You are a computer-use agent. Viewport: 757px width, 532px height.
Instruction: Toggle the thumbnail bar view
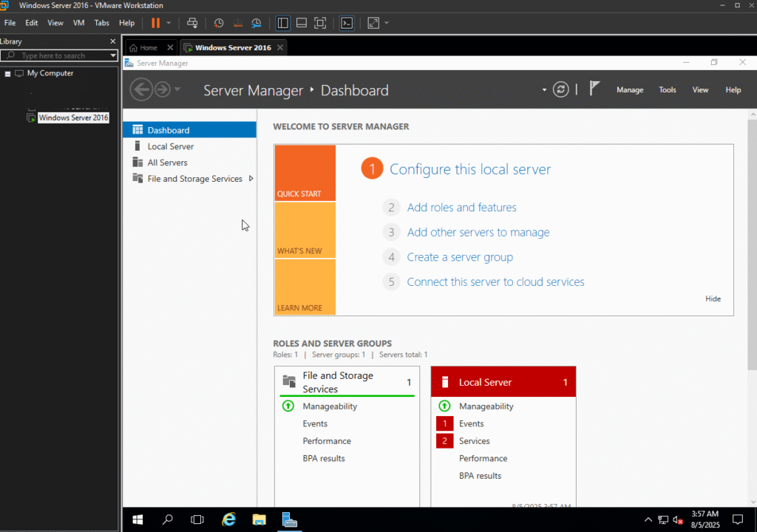click(x=302, y=23)
